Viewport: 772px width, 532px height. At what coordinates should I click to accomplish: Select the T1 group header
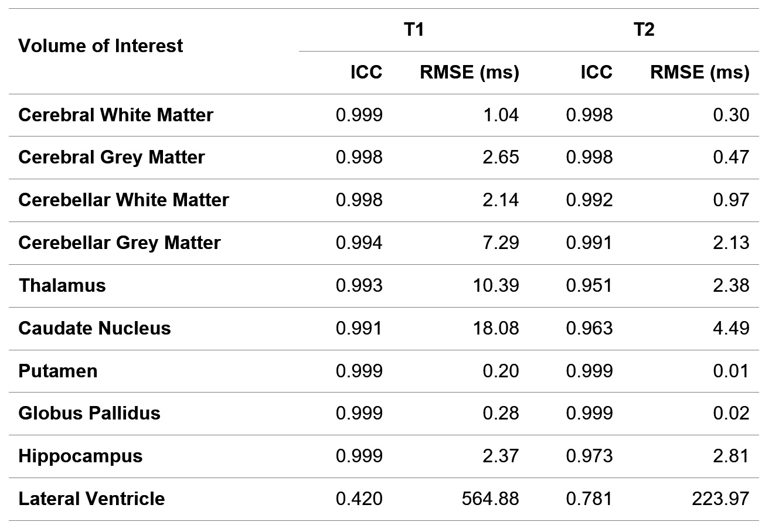point(414,29)
